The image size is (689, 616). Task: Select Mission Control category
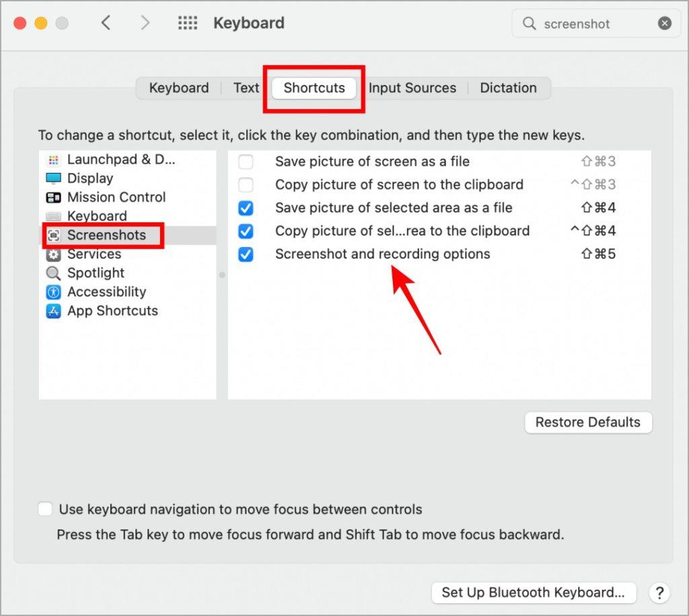127,197
